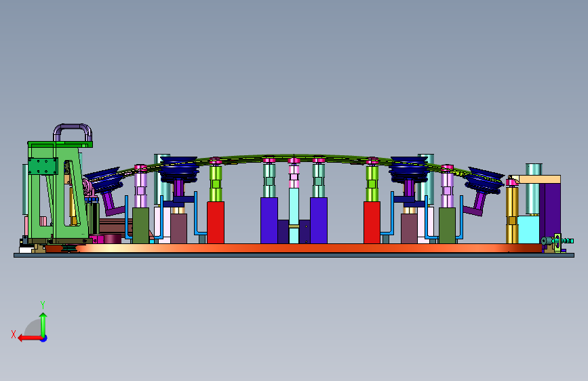Select the maroon cylinder near the green frame base
588x381 pixels.
(x=112, y=239)
